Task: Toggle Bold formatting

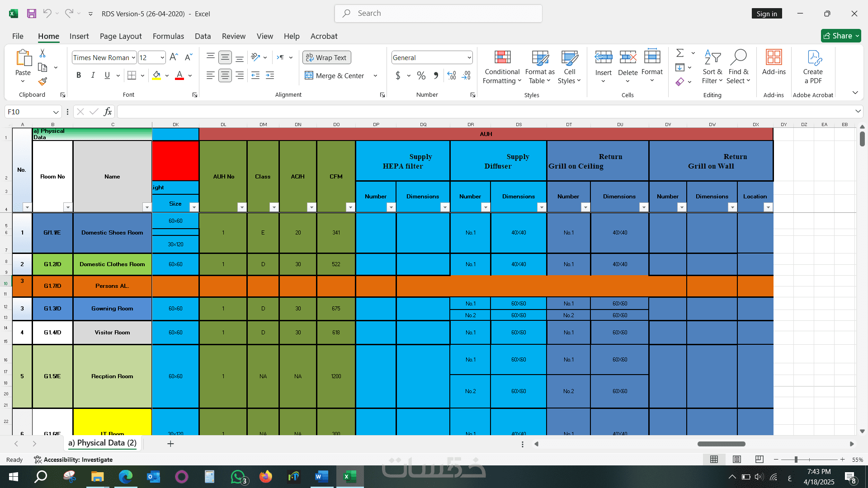Action: coord(79,75)
